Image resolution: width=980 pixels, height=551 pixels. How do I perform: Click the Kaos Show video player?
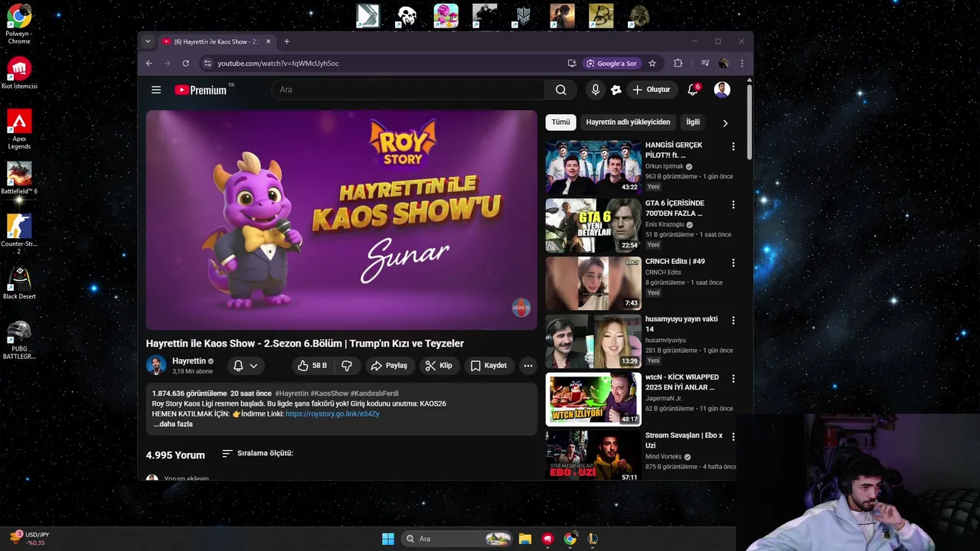pos(341,220)
